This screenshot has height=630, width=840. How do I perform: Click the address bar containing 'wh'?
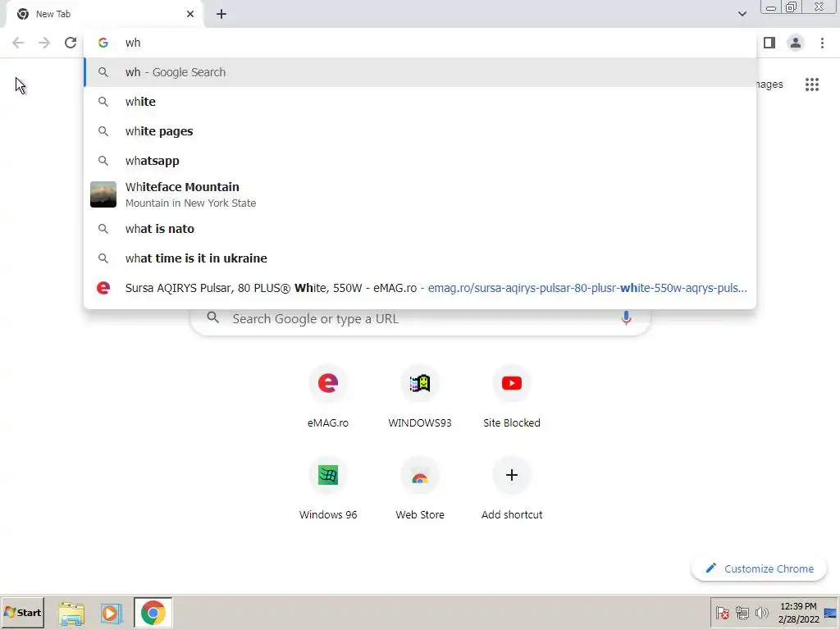coord(420,43)
